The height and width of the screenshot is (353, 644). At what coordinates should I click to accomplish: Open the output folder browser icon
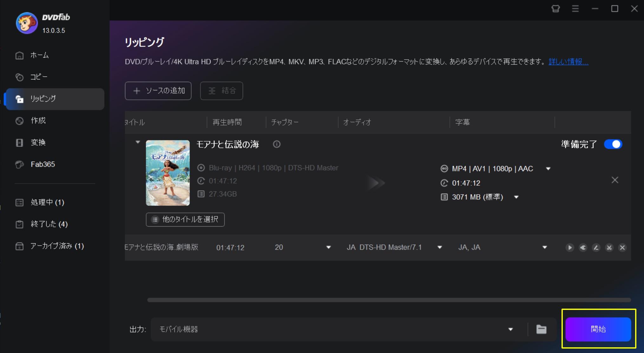[x=541, y=329]
